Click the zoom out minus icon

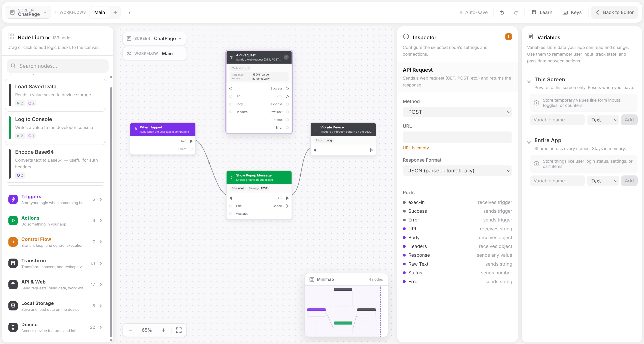[130, 330]
